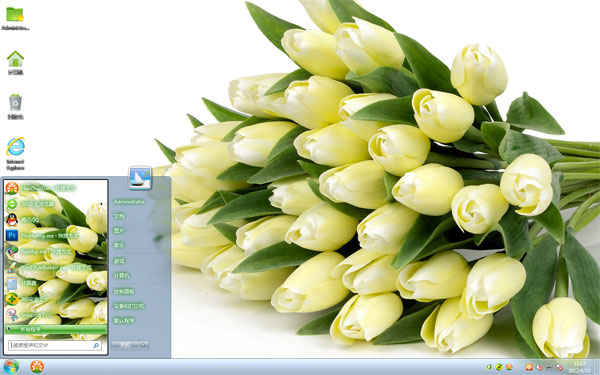Launch the green 360 browser in Start menu
The width and height of the screenshot is (600, 375).
(55, 204)
